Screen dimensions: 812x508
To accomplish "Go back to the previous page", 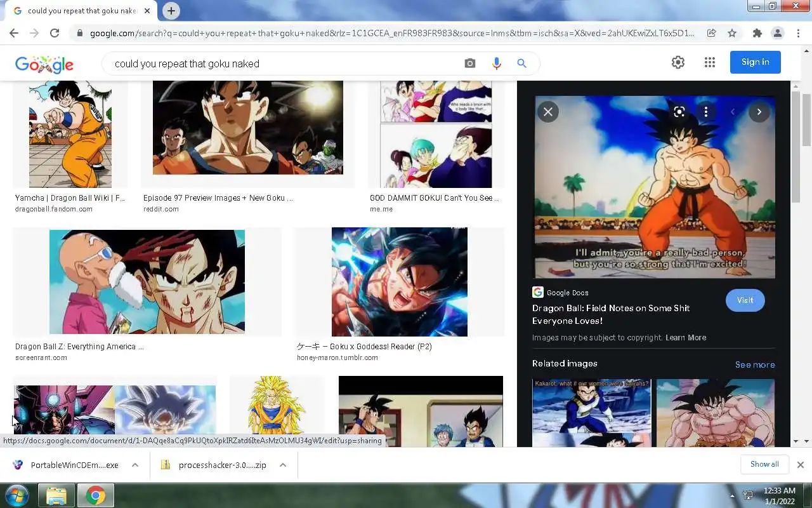I will coord(14,33).
